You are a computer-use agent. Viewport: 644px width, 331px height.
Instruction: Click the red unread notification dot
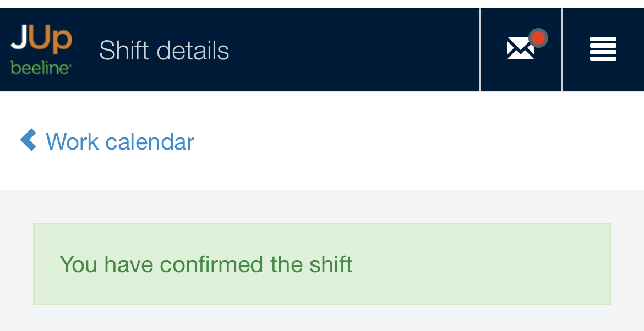coord(538,38)
